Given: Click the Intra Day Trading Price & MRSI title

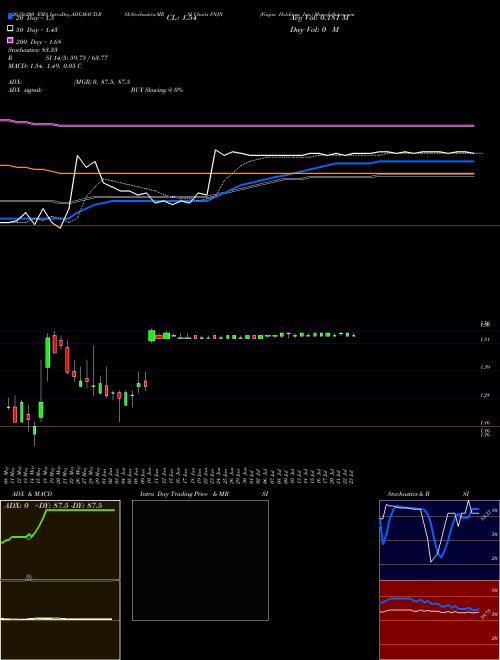Looking at the screenshot, I should pos(204,494).
